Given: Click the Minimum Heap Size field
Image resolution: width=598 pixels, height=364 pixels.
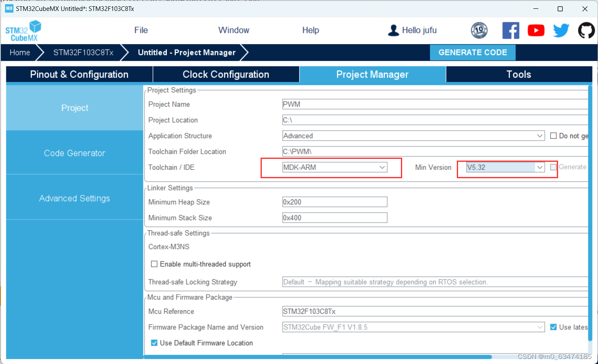Looking at the screenshot, I should point(335,202).
